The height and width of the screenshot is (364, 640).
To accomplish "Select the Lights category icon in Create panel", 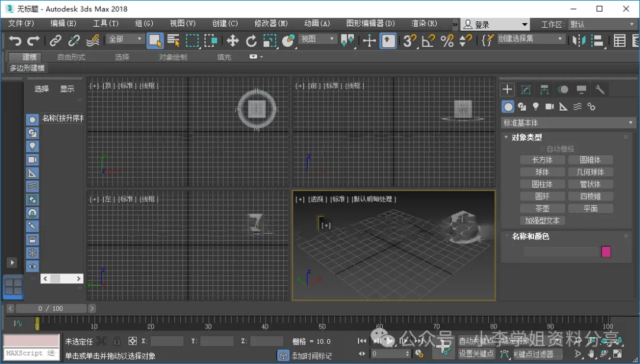I will tap(536, 107).
